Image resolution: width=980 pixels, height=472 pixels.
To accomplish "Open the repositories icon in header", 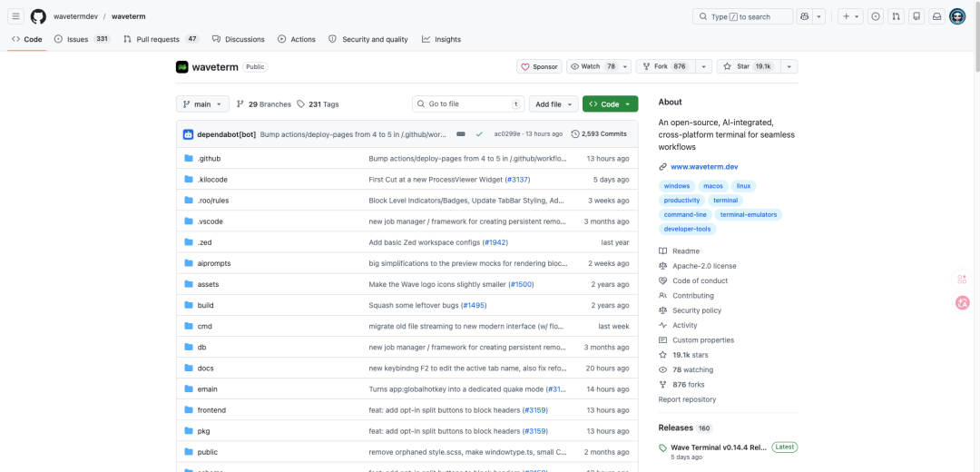I will (x=916, y=16).
